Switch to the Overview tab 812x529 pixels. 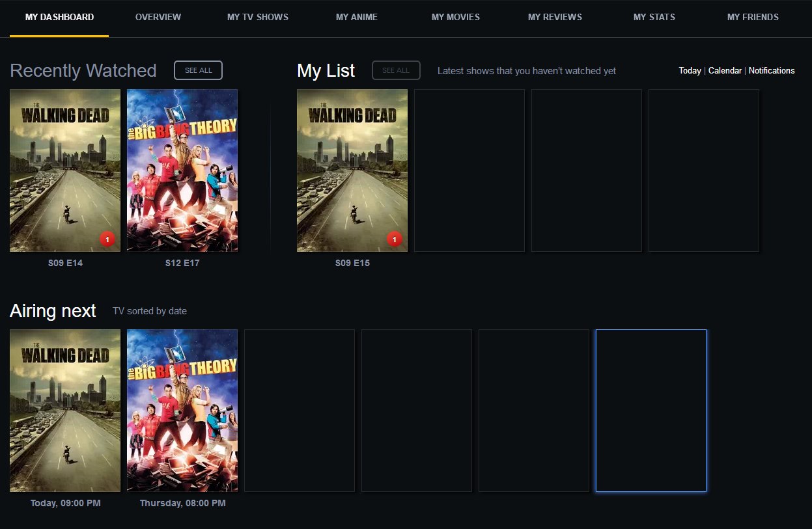pyautogui.click(x=158, y=18)
